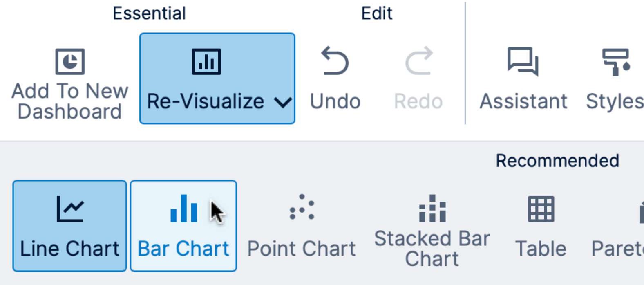
Task: Click the Essential section label
Action: coord(149,13)
